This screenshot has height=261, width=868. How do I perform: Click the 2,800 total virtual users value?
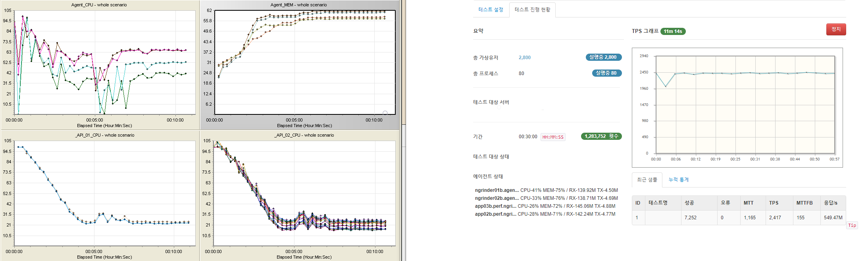coord(524,58)
